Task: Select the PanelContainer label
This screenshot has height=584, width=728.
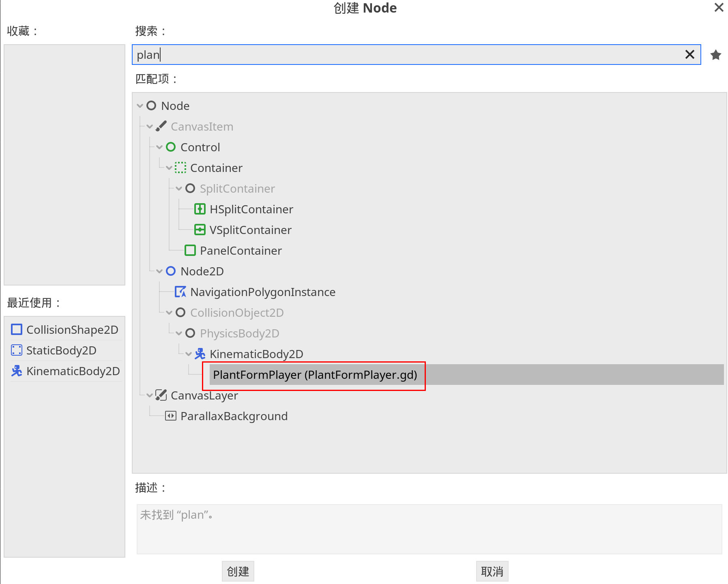Action: pyautogui.click(x=241, y=251)
